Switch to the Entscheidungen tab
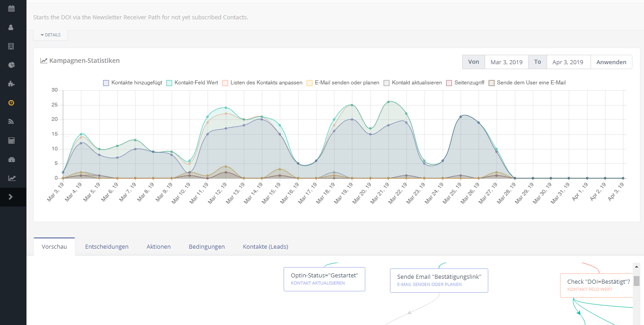Image resolution: width=644 pixels, height=325 pixels. tap(107, 247)
